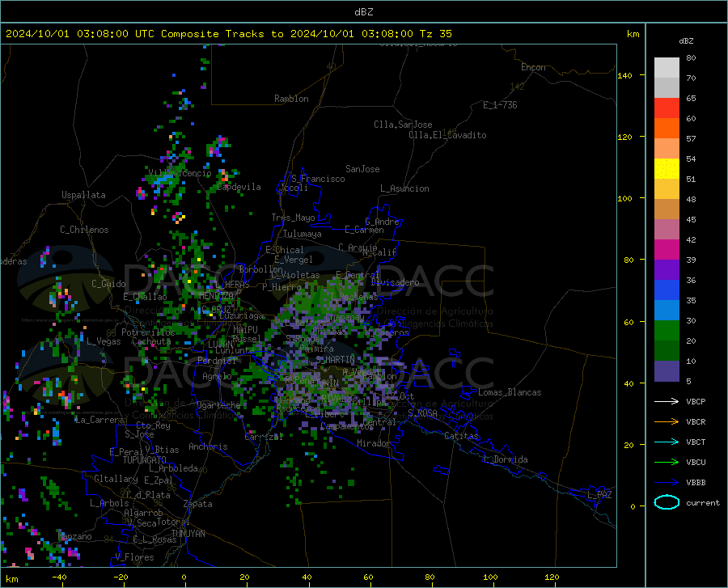Screen dimensions: 728x588
Task: Select the purple 39 dBZ color swatch
Action: [667, 270]
